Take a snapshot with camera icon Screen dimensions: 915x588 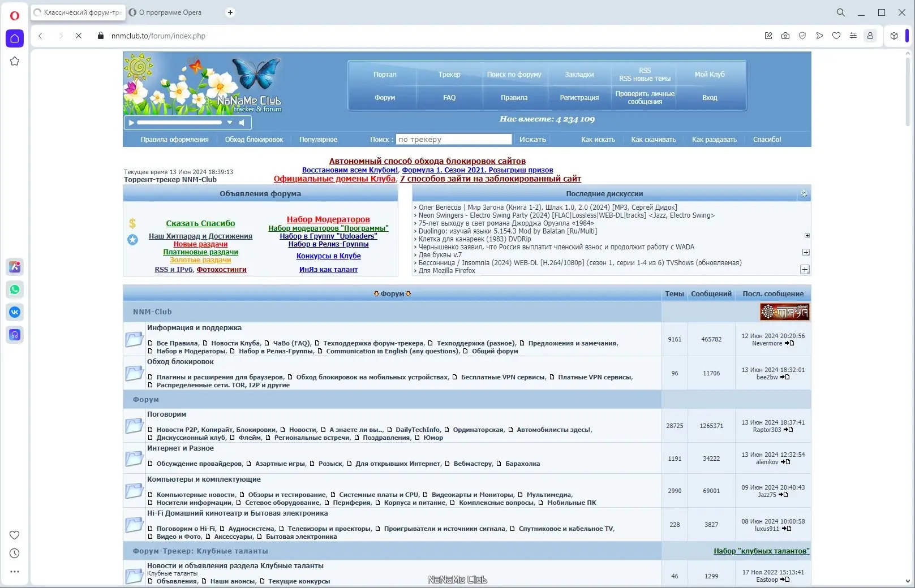point(785,36)
